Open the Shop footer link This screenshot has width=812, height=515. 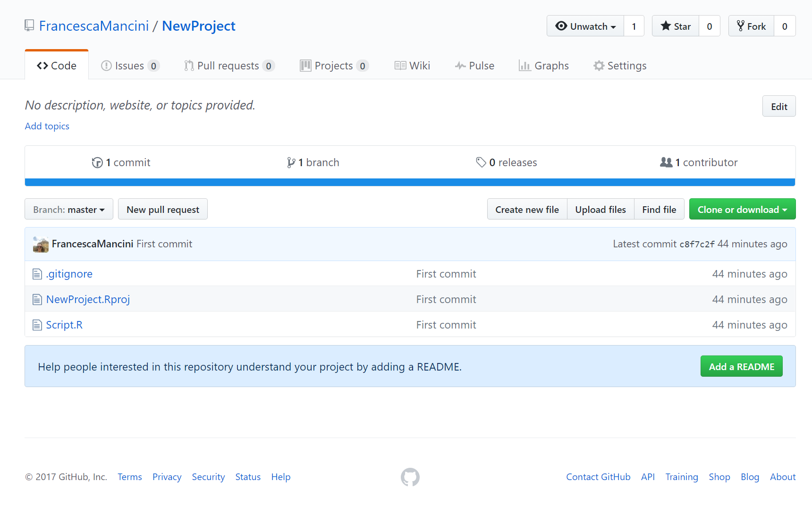(x=719, y=477)
